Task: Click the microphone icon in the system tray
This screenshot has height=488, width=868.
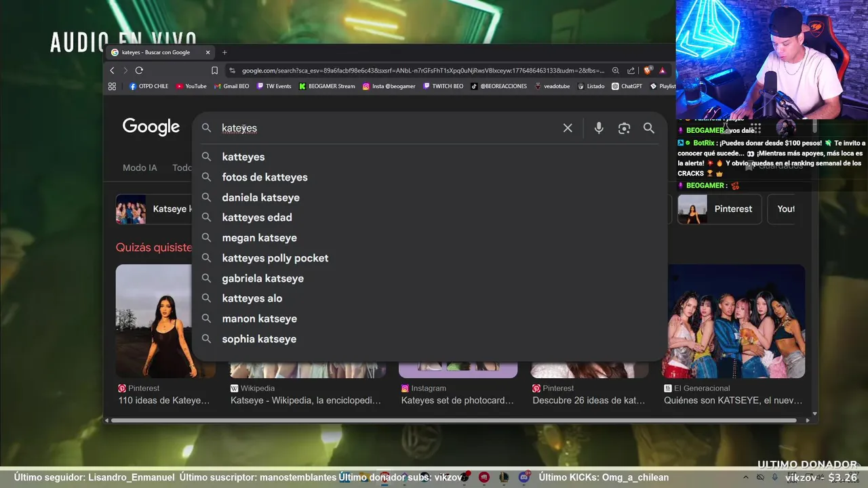Action: coord(775,477)
